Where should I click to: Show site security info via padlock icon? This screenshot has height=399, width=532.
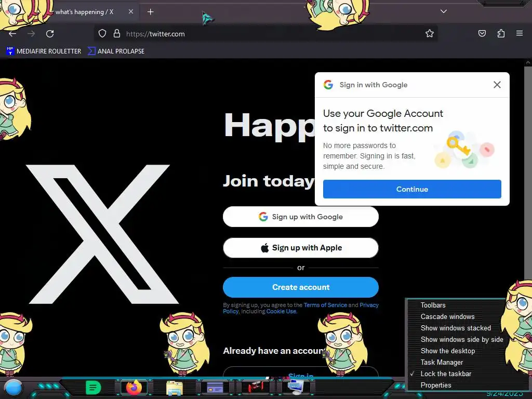(x=117, y=33)
